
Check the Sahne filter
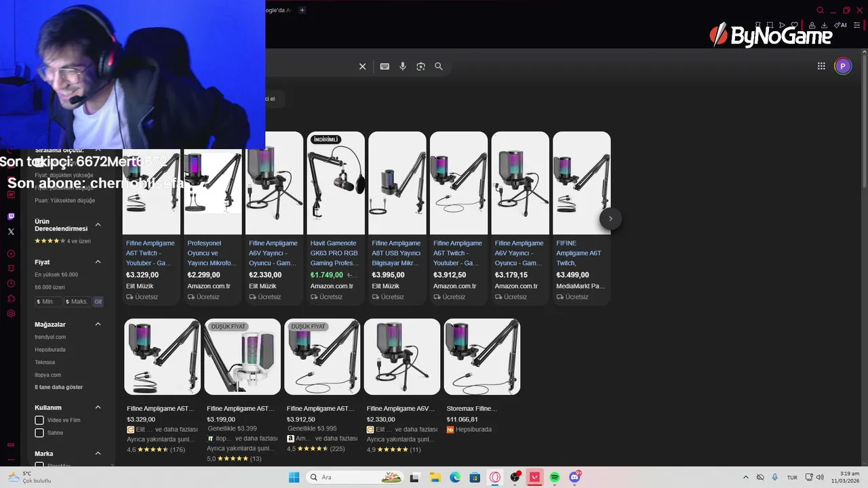(x=39, y=432)
